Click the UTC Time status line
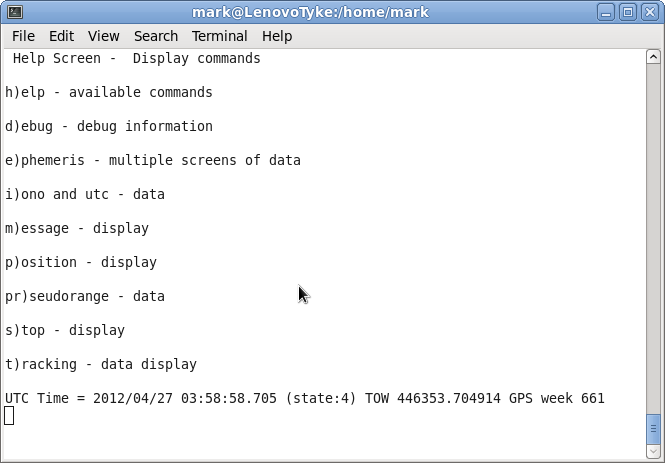The image size is (665, 463). (305, 398)
